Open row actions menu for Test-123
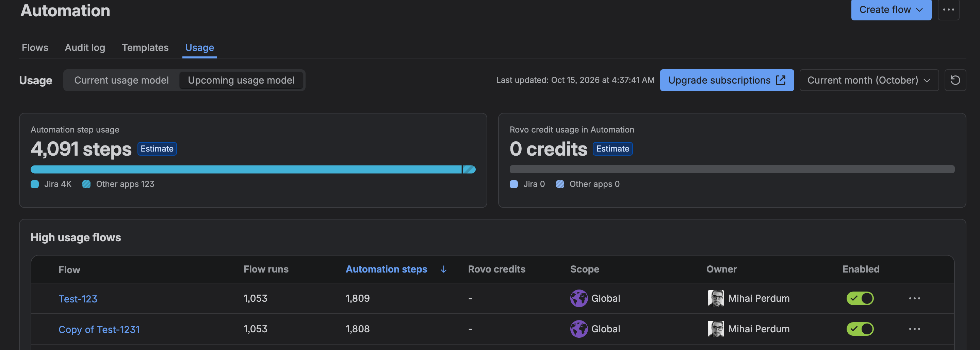Viewport: 980px width, 350px height. tap(914, 298)
